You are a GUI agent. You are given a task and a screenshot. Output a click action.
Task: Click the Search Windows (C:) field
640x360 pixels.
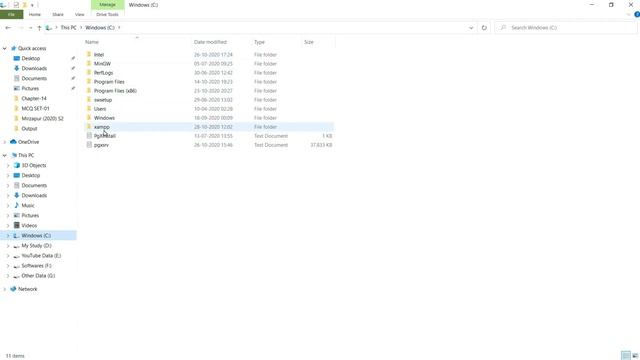coord(566,28)
